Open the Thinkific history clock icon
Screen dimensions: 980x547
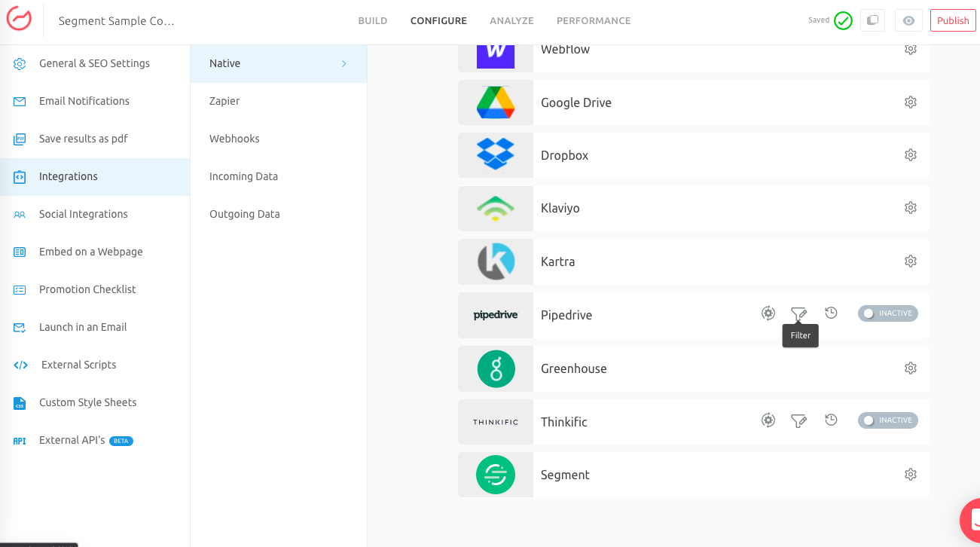[831, 420]
